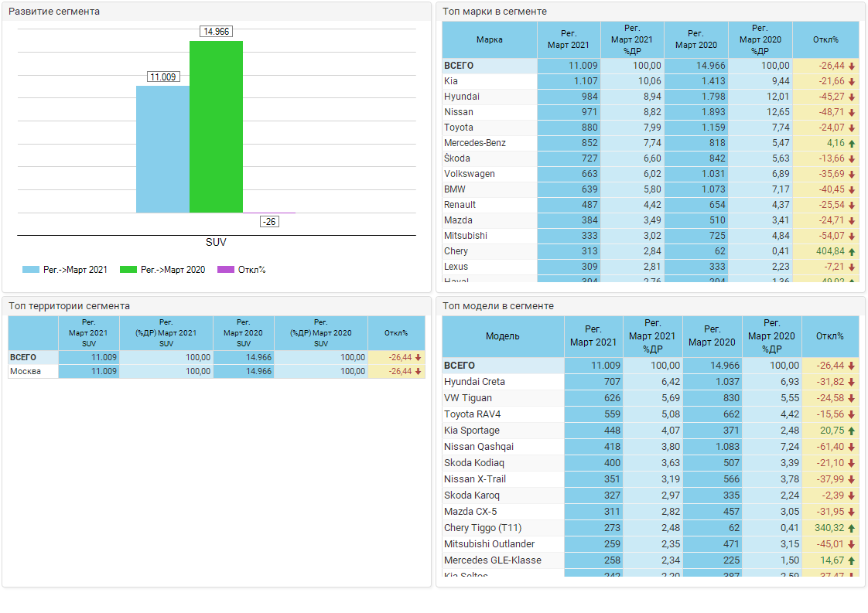This screenshot has width=868, height=613.
Task: Click the Топ территории сегмента panel title
Action: pyautogui.click(x=69, y=306)
